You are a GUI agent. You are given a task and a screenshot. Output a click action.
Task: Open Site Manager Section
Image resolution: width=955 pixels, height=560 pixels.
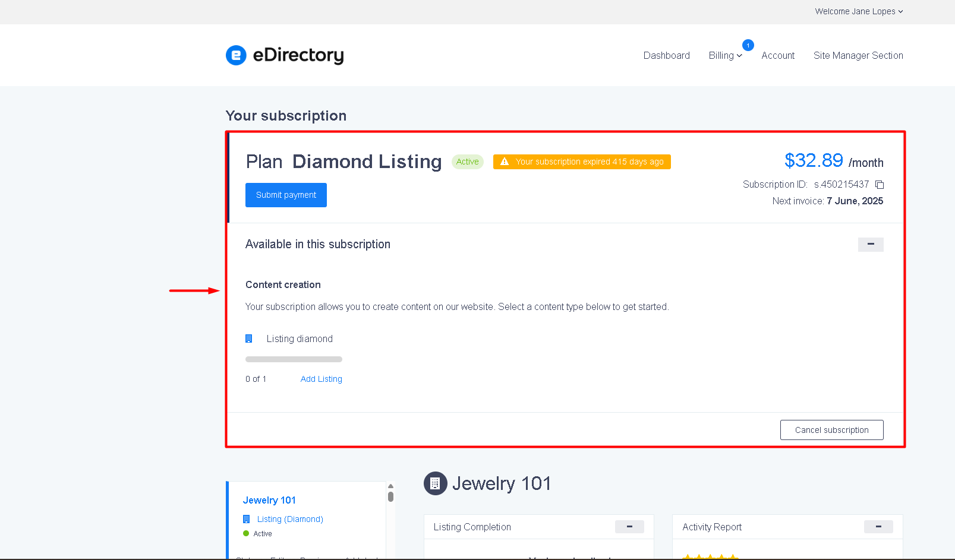click(x=858, y=55)
